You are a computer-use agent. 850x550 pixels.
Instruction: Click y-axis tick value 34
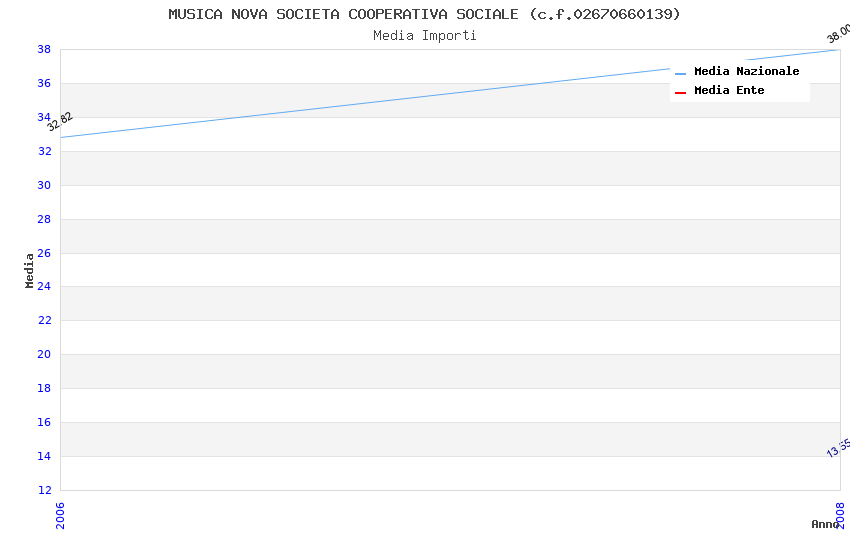(44, 117)
